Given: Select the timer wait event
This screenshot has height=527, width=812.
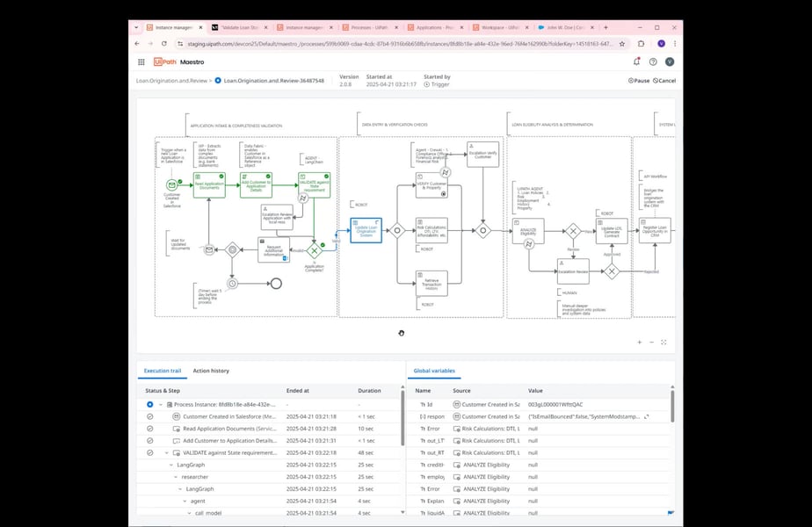Looking at the screenshot, I should point(233,284).
